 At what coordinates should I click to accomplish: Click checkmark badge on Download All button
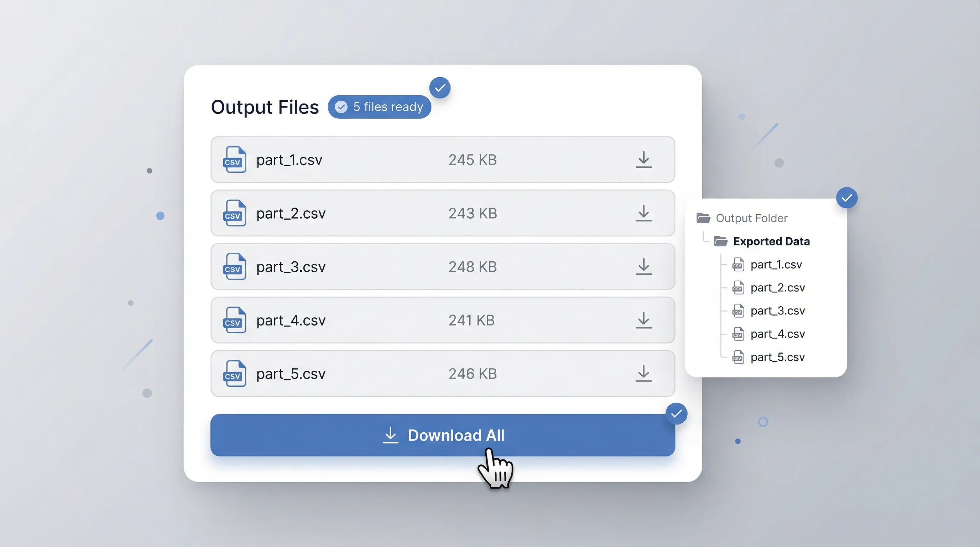point(676,414)
